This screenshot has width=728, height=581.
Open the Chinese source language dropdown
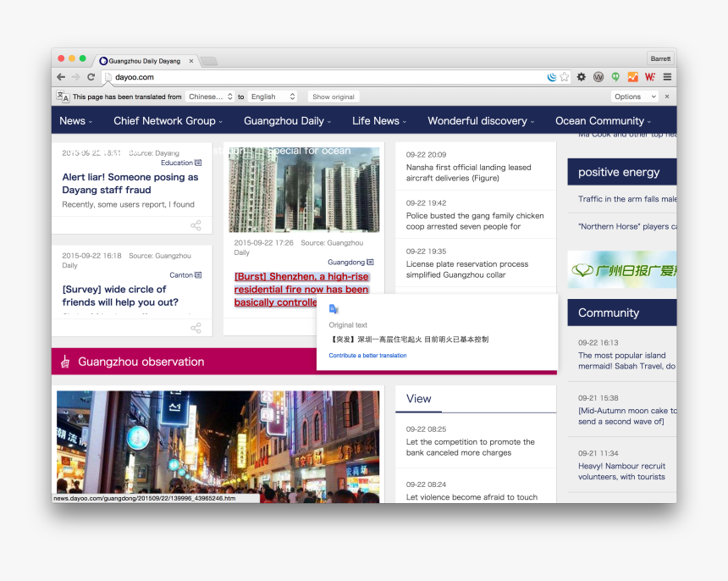(x=210, y=97)
